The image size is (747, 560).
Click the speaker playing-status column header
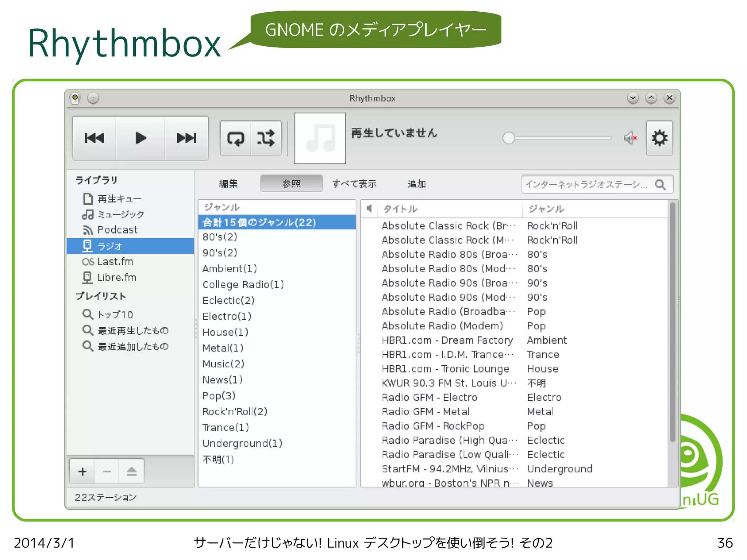point(369,209)
